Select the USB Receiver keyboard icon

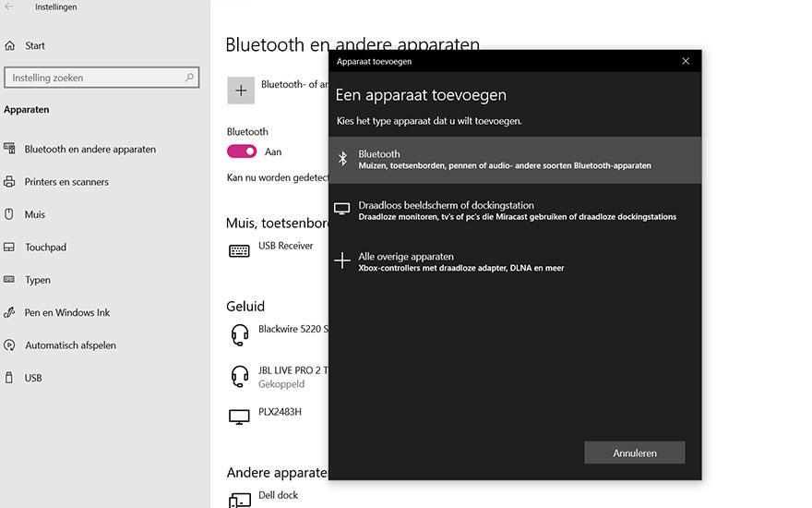coord(239,251)
